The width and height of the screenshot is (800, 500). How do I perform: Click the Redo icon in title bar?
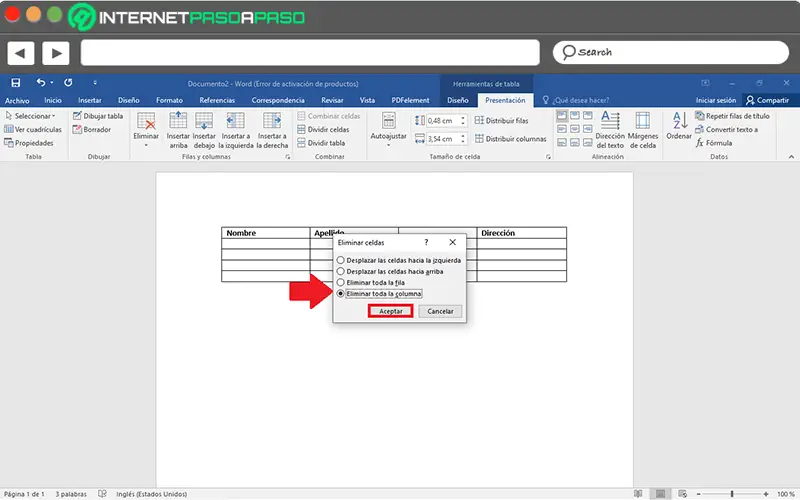click(x=68, y=82)
